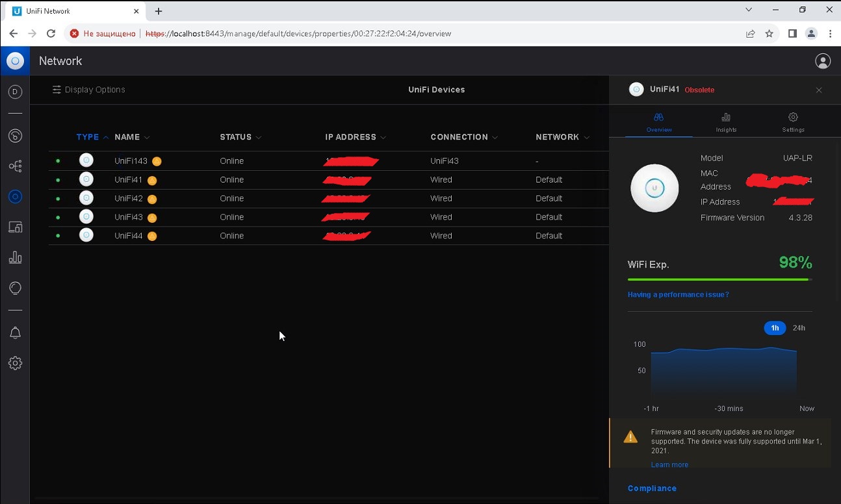Select the UniFi44 device name
The width and height of the screenshot is (841, 504).
(128, 236)
